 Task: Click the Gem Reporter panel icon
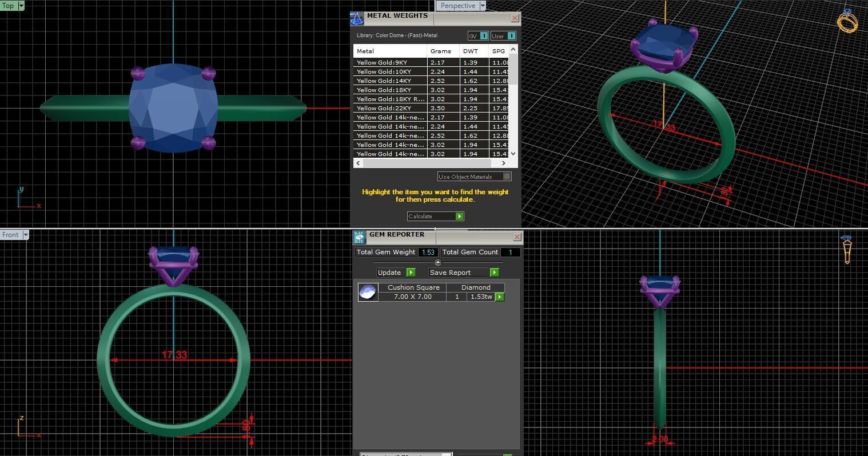pyautogui.click(x=359, y=237)
